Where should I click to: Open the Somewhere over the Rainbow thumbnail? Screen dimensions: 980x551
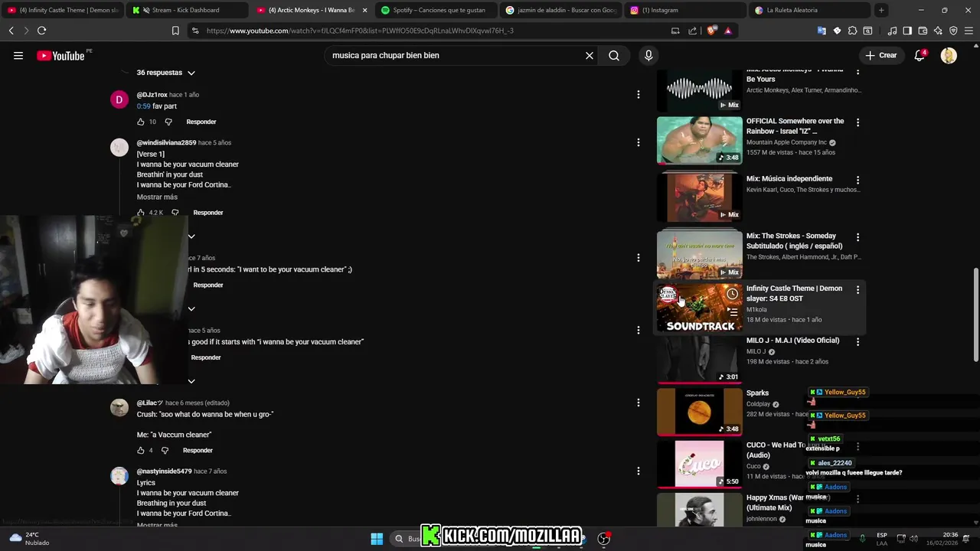pyautogui.click(x=699, y=140)
